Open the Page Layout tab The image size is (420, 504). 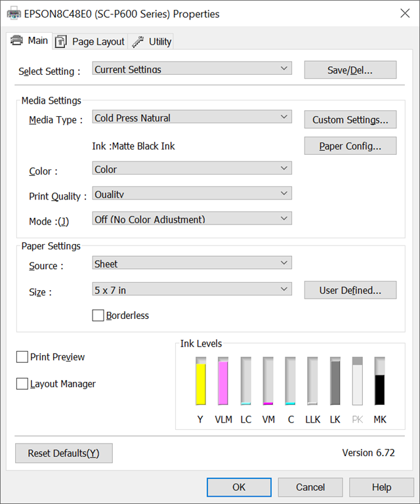click(90, 41)
